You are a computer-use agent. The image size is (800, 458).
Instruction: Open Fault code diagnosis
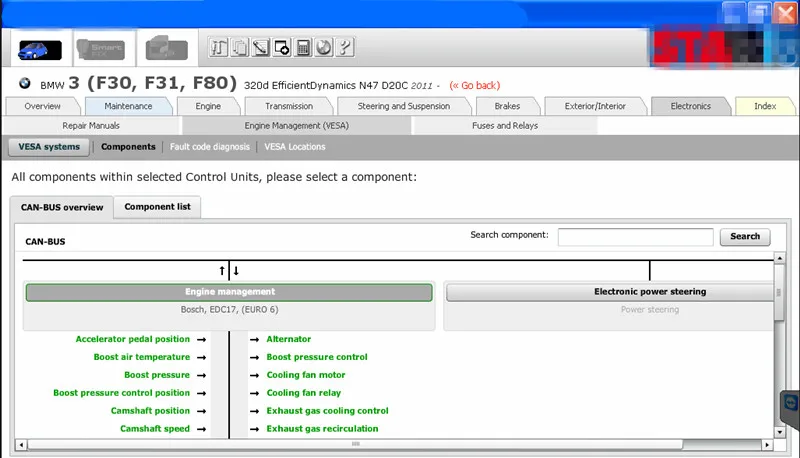click(210, 147)
